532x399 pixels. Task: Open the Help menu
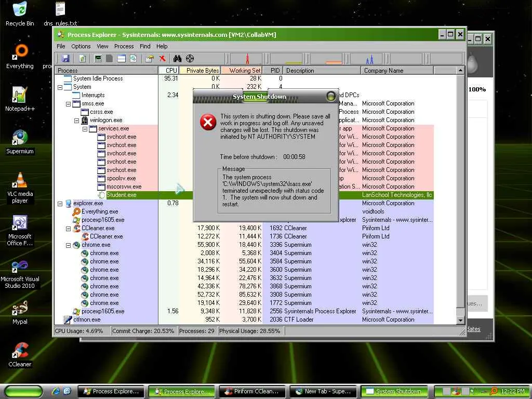click(162, 46)
